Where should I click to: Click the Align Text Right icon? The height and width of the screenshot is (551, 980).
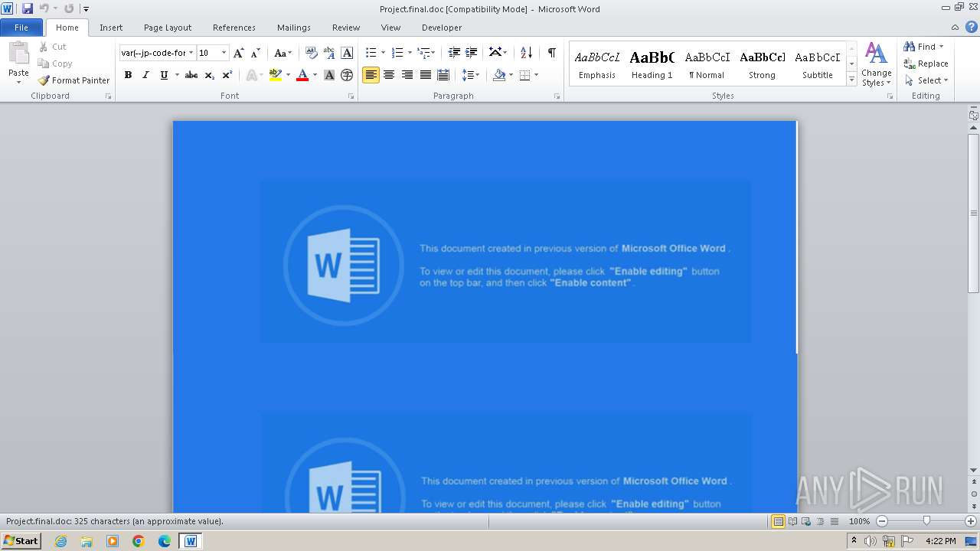(407, 75)
